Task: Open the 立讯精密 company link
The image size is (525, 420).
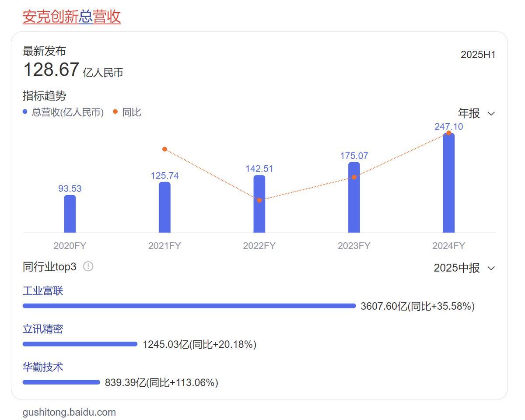Action: [x=43, y=329]
